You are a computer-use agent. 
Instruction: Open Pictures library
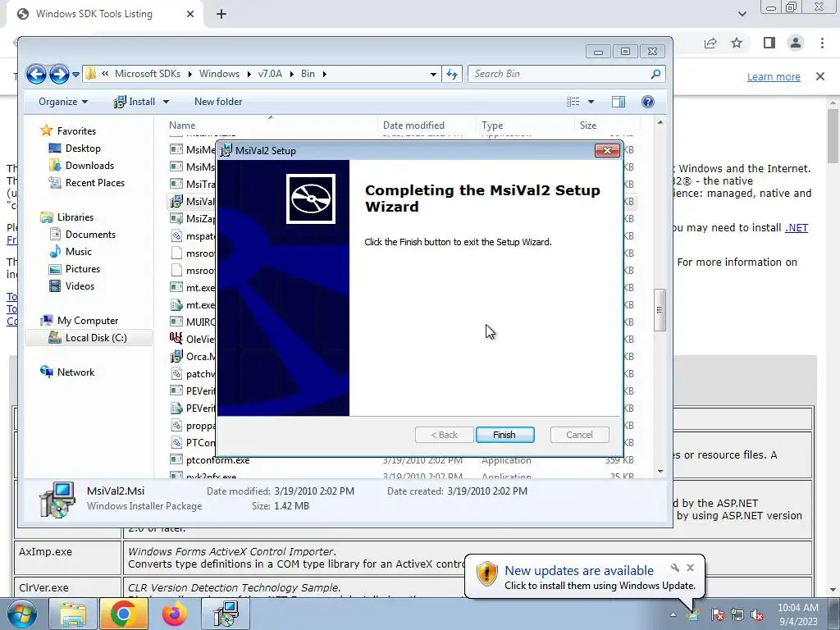point(83,268)
